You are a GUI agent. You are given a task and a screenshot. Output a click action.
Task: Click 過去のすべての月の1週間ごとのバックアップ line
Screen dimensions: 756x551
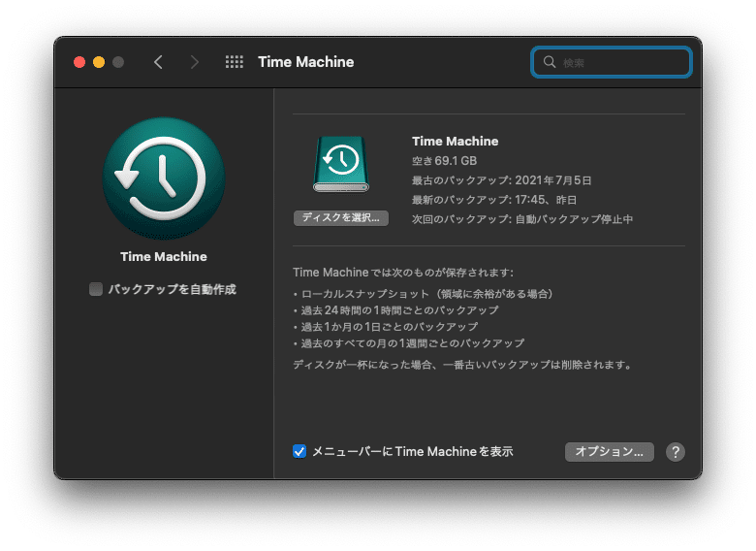[x=408, y=343]
